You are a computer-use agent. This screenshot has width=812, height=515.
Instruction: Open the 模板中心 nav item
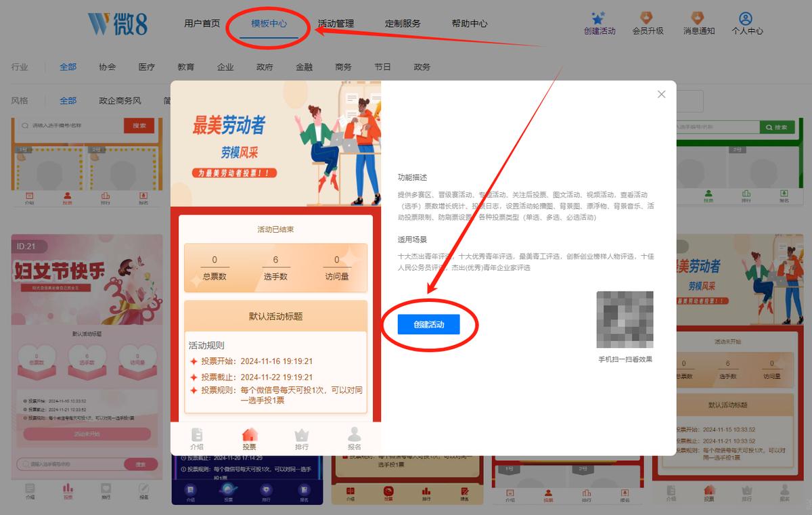click(269, 24)
